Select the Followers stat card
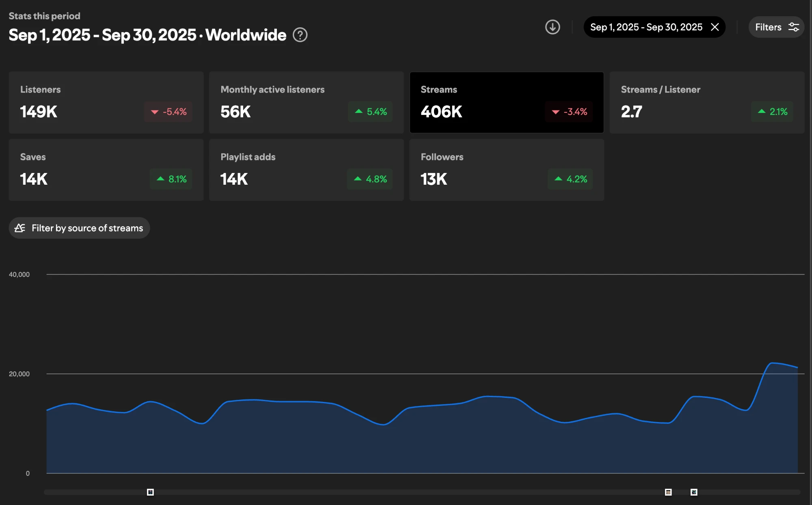Screen dimensions: 812x505 click(507, 170)
